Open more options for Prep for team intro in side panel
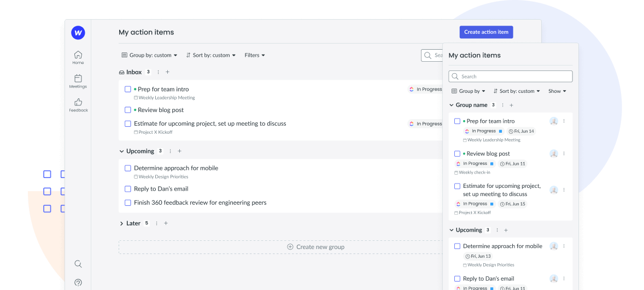Image resolution: width=644 pixels, height=290 pixels. click(564, 121)
